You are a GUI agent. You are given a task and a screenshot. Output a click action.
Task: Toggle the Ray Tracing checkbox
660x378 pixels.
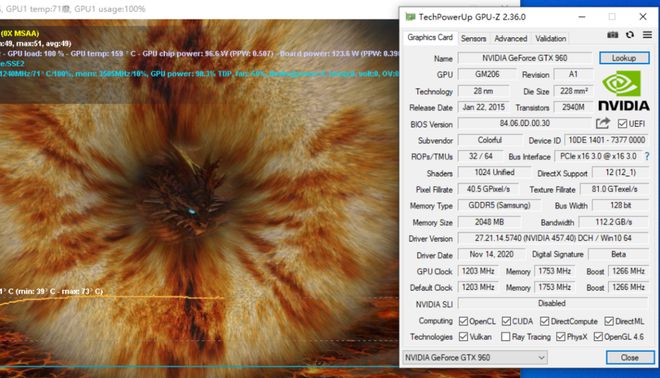(506, 337)
